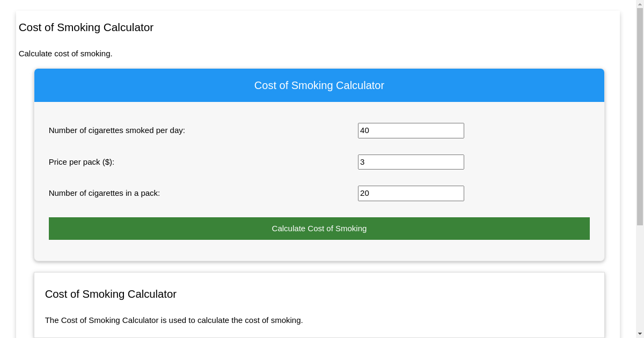Click the white information card at bottom
The width and height of the screenshot is (644, 338).
click(483, 295)
